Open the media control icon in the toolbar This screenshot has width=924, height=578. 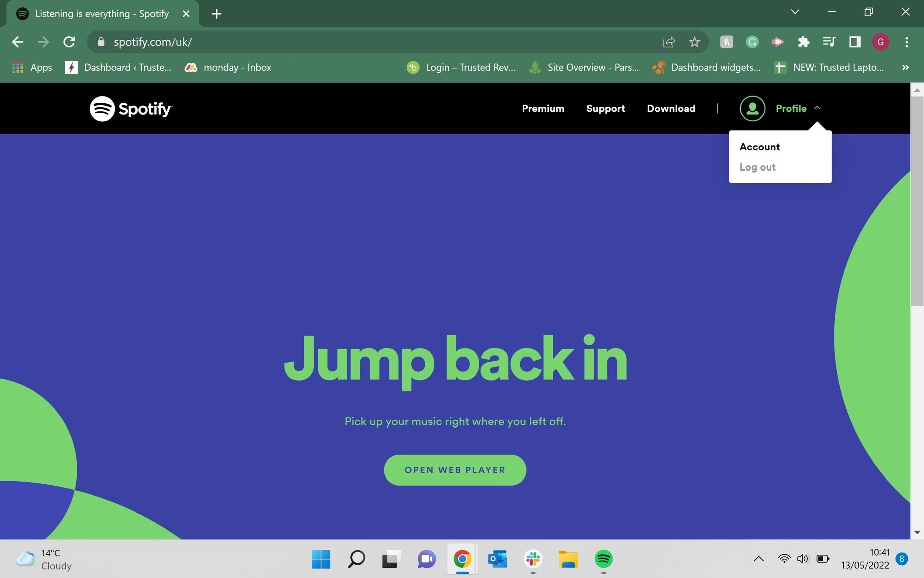pos(829,42)
